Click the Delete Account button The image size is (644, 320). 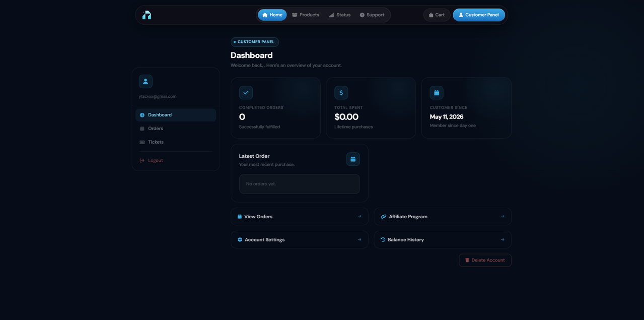coord(485,260)
